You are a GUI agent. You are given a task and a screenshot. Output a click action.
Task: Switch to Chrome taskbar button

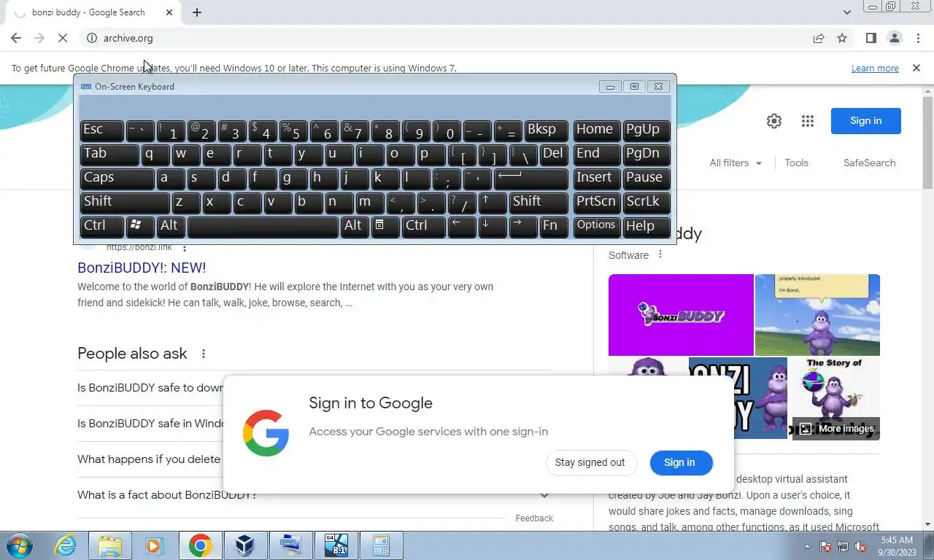[x=200, y=545]
